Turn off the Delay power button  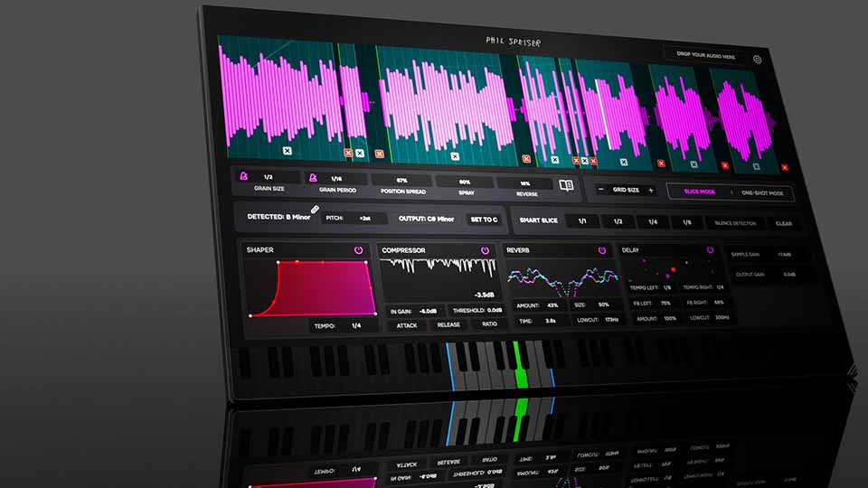(x=710, y=249)
